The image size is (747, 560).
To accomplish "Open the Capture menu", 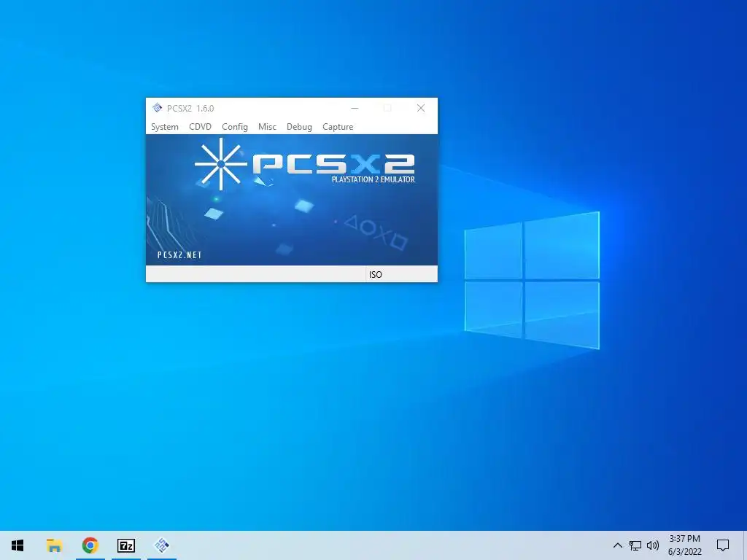I will point(338,127).
